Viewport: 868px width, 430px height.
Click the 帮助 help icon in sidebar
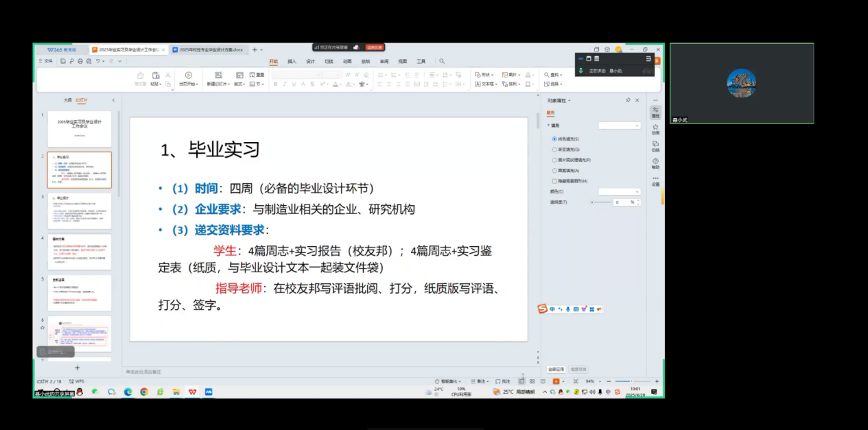[x=655, y=163]
